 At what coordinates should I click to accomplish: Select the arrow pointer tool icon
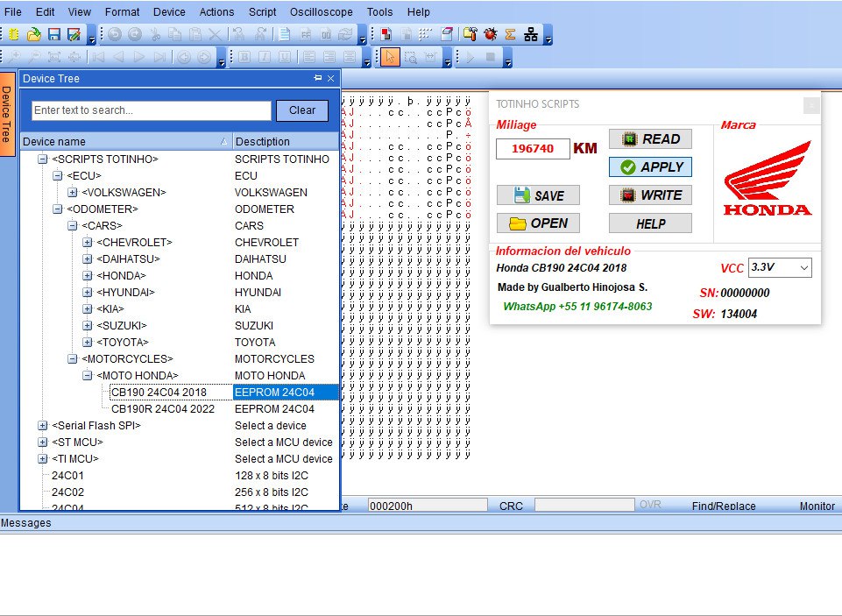coord(389,58)
